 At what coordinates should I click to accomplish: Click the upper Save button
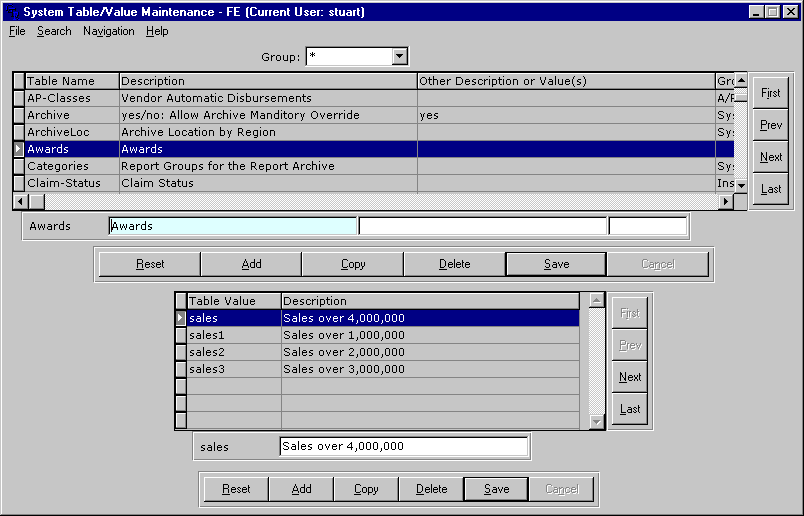tap(556, 264)
